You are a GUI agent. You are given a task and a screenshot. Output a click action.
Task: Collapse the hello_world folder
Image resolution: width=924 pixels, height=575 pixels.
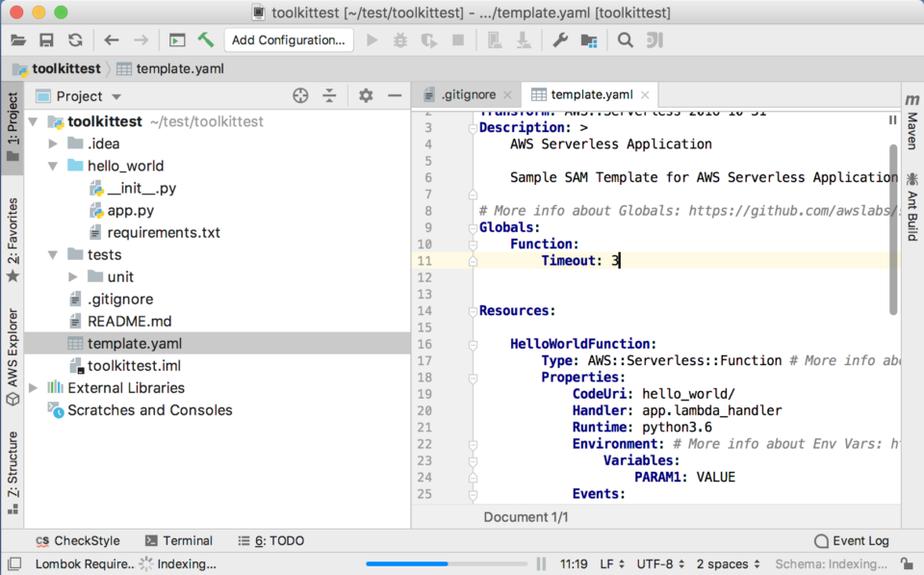(x=54, y=166)
